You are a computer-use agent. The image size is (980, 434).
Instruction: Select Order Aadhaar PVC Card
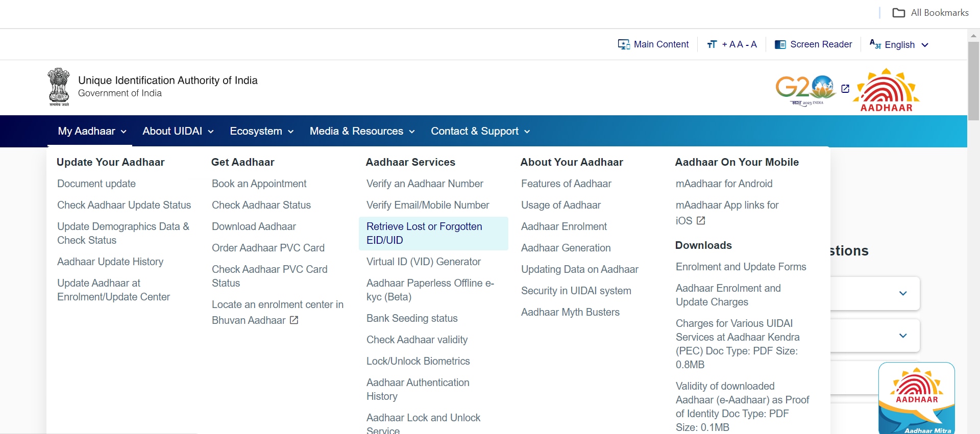point(268,248)
